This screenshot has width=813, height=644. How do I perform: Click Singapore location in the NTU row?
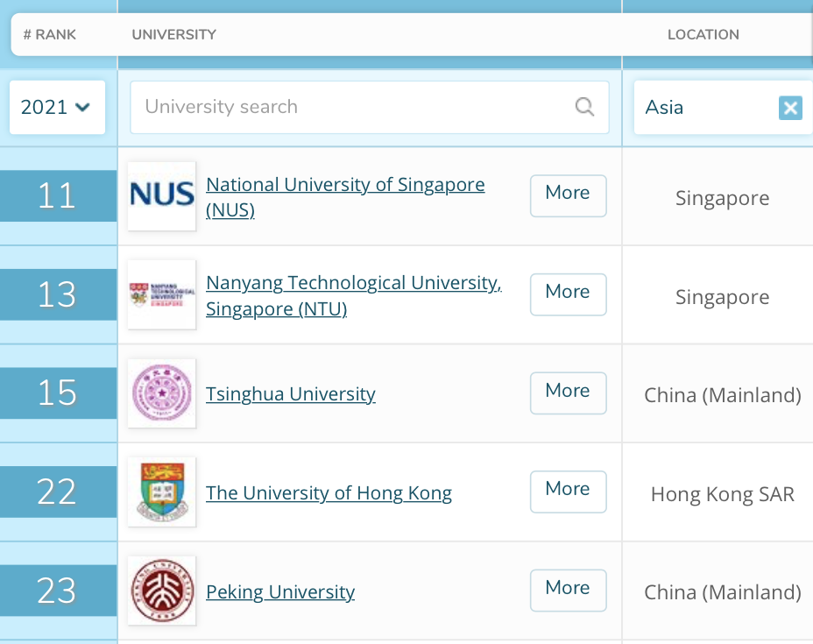pos(722,297)
